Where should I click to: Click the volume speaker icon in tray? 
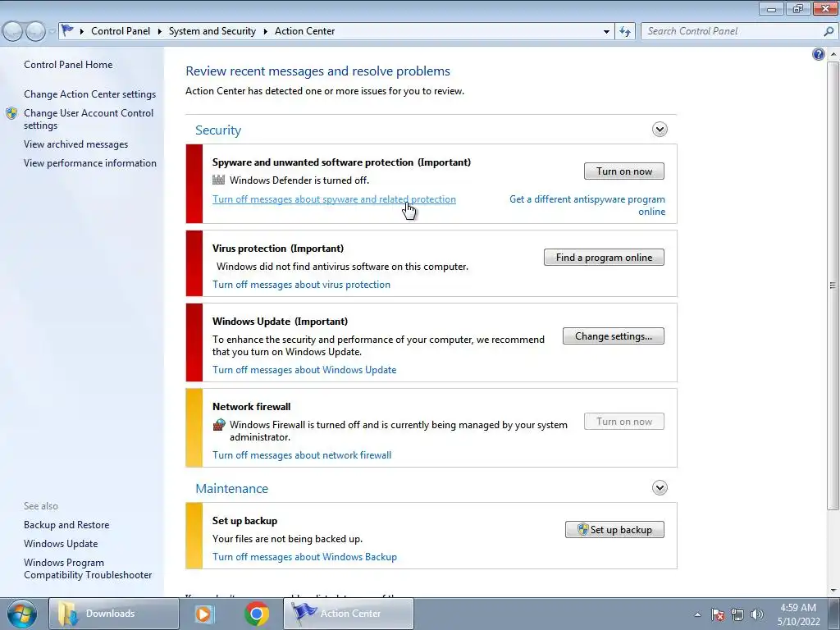pos(757,614)
